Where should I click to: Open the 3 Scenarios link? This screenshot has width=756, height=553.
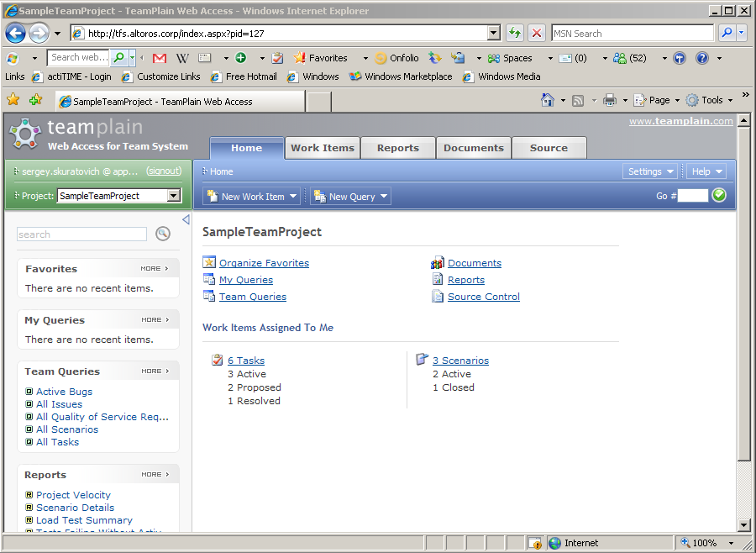coord(460,361)
